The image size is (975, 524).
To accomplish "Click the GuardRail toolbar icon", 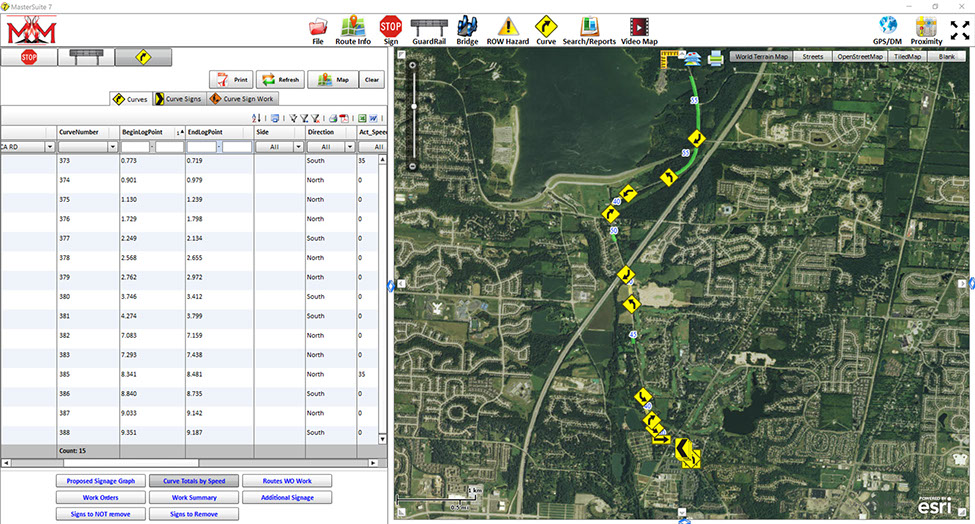I will coord(429,30).
